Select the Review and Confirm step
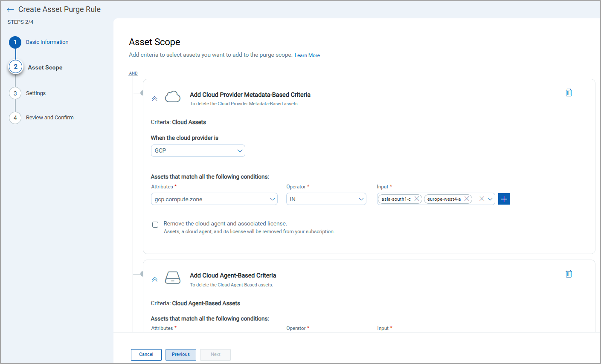Screen dimensions: 601x364 point(51,117)
